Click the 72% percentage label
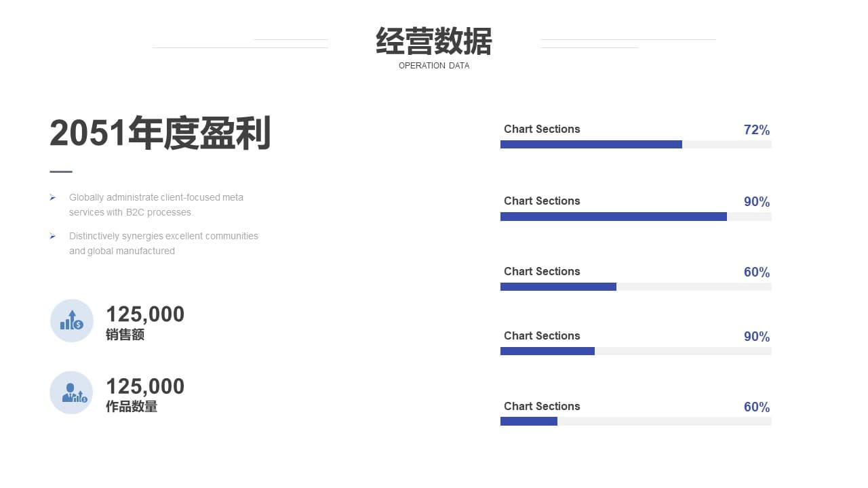This screenshot has width=868, height=488. 757,129
